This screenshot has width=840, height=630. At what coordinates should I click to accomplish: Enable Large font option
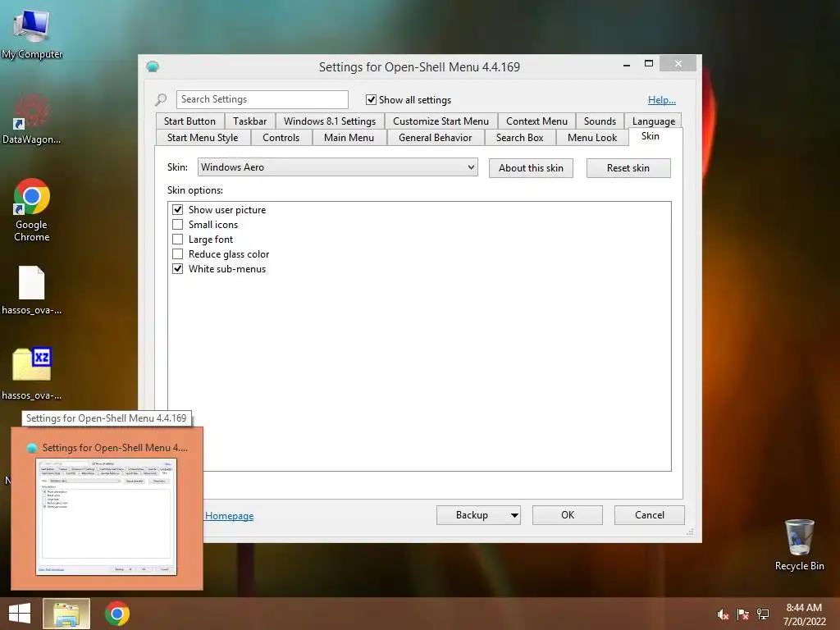(177, 239)
